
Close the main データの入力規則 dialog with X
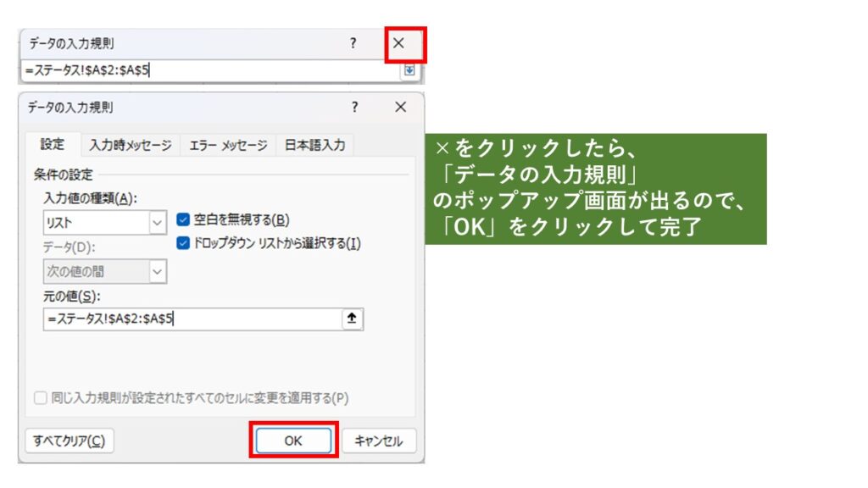(x=400, y=108)
